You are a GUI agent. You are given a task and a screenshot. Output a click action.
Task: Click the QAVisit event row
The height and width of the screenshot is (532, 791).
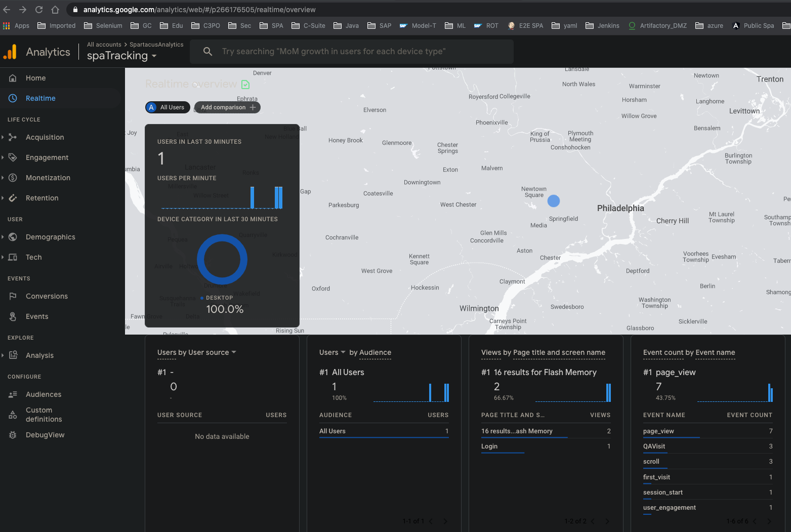pyautogui.click(x=708, y=446)
